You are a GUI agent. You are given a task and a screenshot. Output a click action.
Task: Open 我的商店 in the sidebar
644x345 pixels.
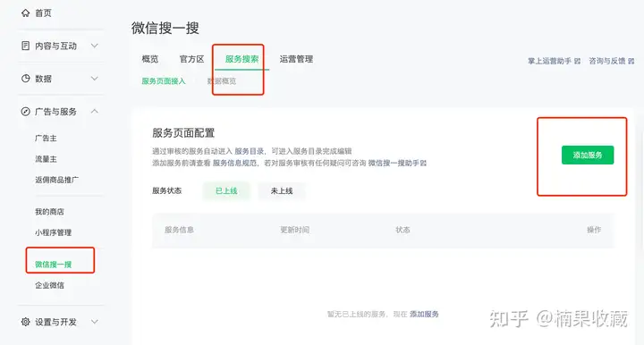coord(49,212)
